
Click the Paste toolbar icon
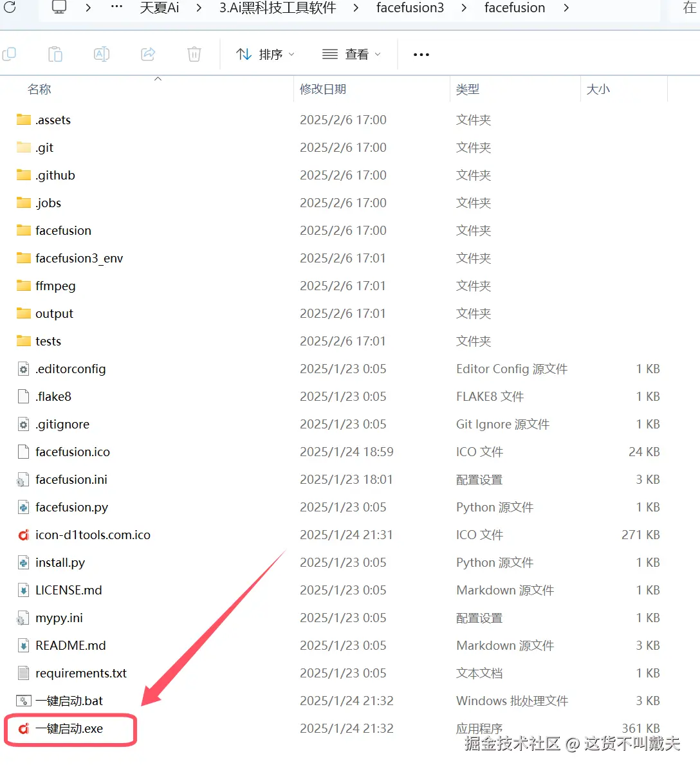(x=55, y=55)
